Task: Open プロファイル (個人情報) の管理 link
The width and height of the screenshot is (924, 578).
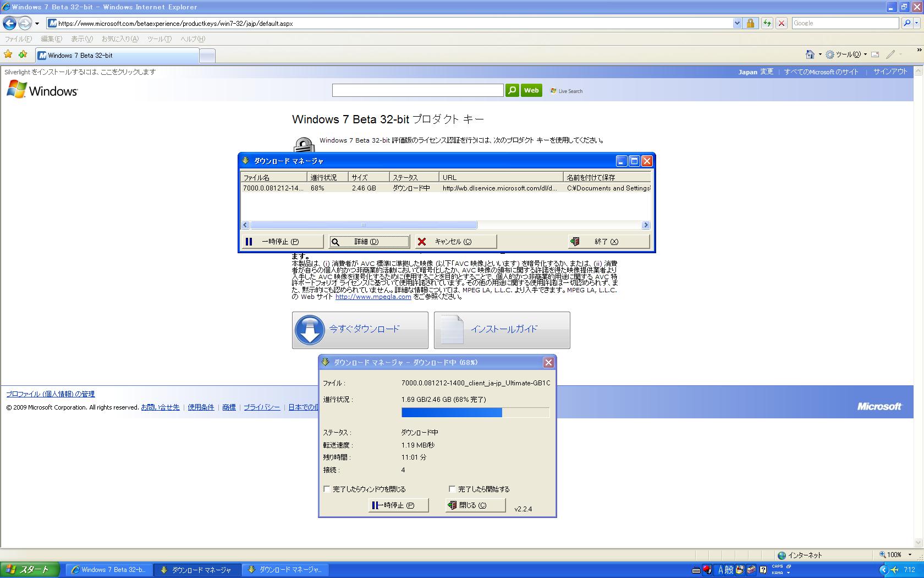Action: [x=51, y=394]
